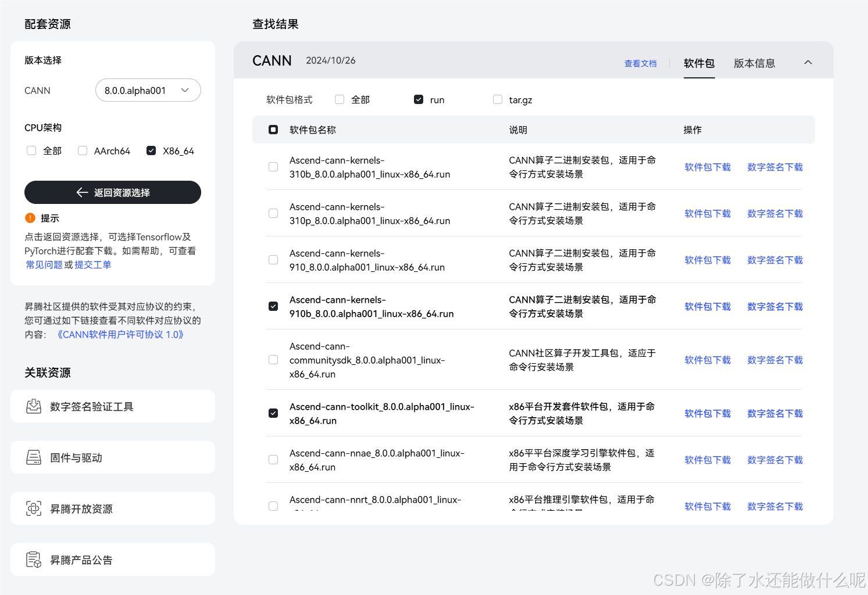Download the Ascend-cann-nnrt software package
This screenshot has width=868, height=595.
point(708,506)
